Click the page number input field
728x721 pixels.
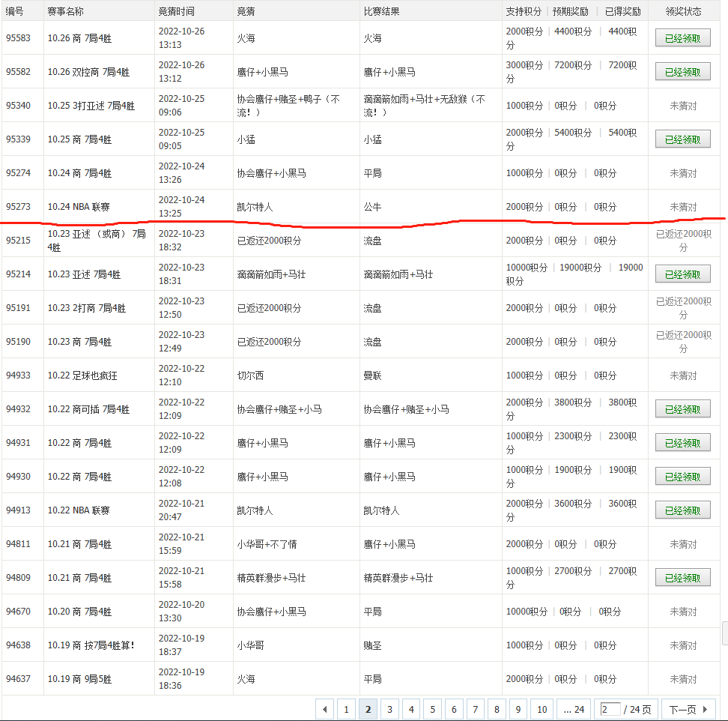tap(610, 709)
